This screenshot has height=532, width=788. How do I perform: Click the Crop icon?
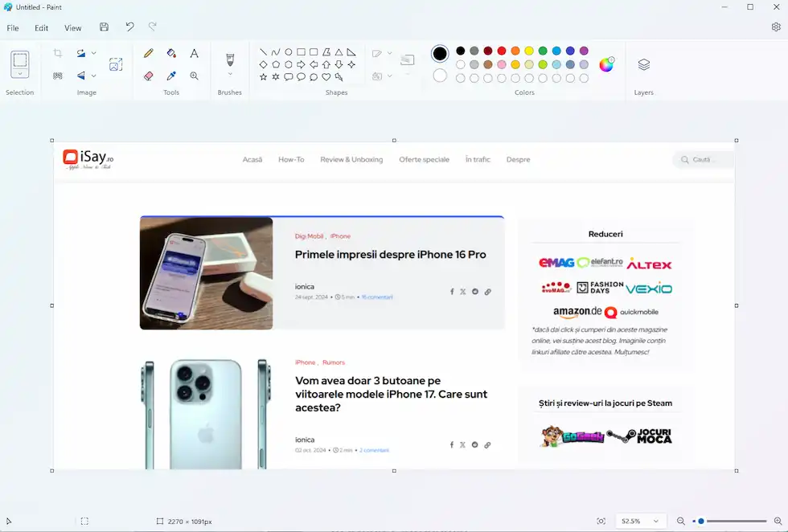pos(58,53)
